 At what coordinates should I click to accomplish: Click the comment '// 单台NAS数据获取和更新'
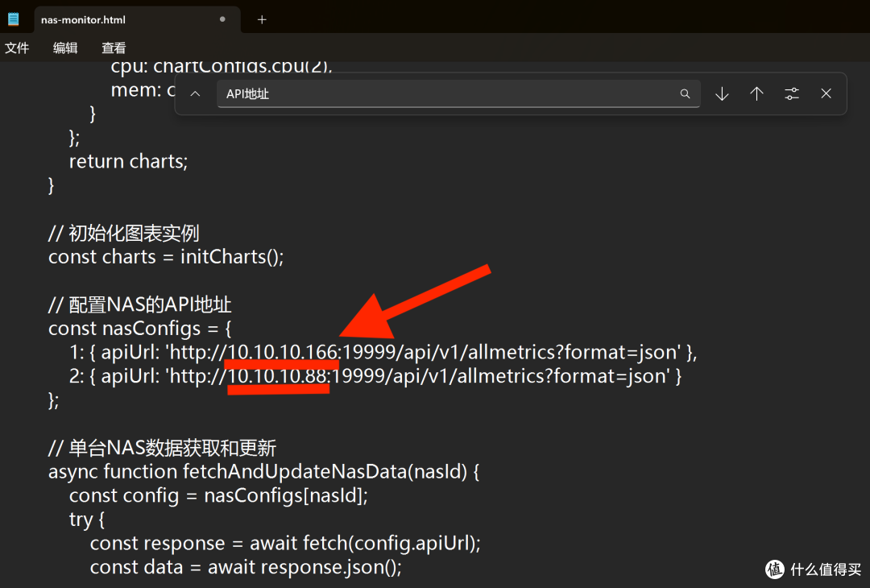(162, 448)
